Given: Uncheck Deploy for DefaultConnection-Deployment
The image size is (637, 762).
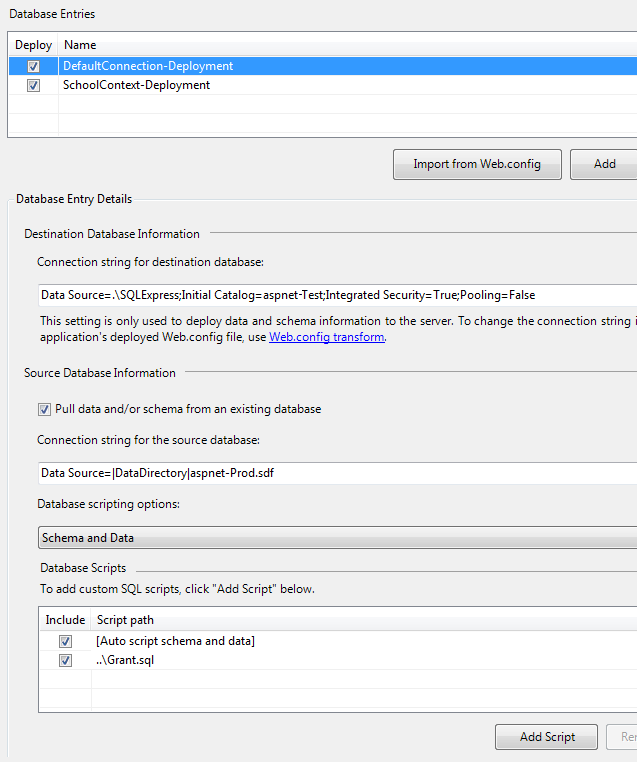Looking at the screenshot, I should 34,66.
